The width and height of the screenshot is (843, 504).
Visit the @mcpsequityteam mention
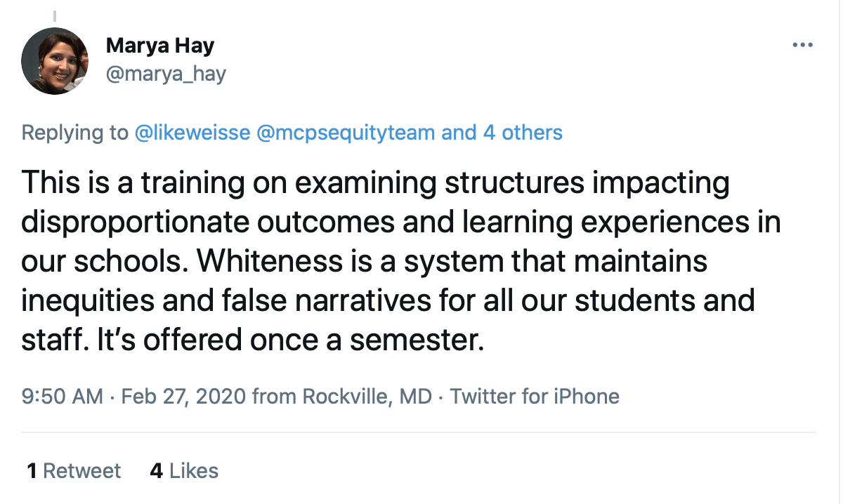pos(346,132)
